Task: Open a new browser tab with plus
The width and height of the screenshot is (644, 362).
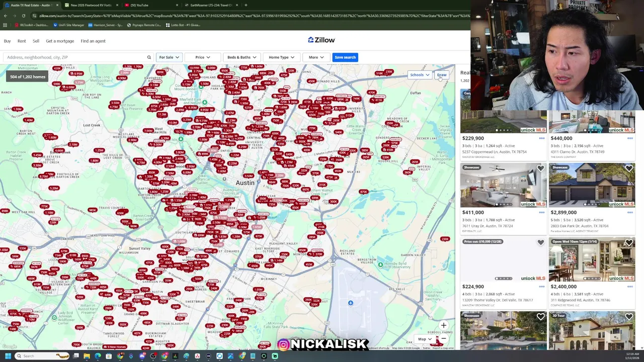Action: pyautogui.click(x=246, y=5)
